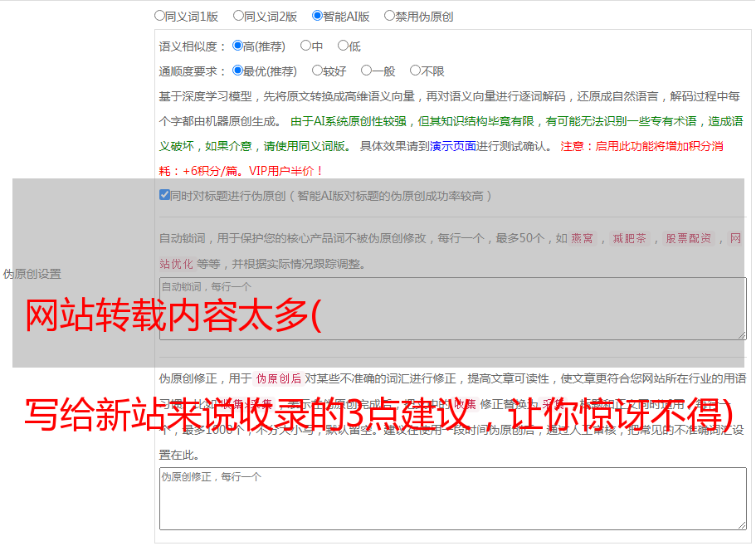Focus the 伪原创修正 text area
This screenshot has width=756, height=546.
coord(453,499)
